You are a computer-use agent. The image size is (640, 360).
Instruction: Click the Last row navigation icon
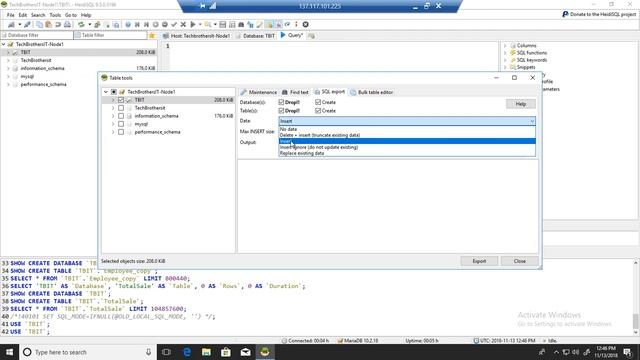[146, 24]
